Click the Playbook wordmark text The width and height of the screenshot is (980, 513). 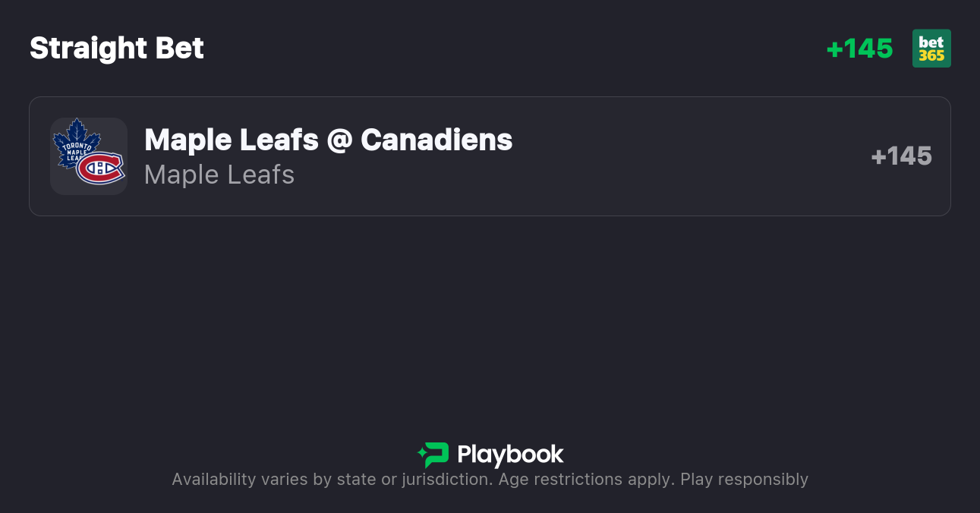point(510,455)
